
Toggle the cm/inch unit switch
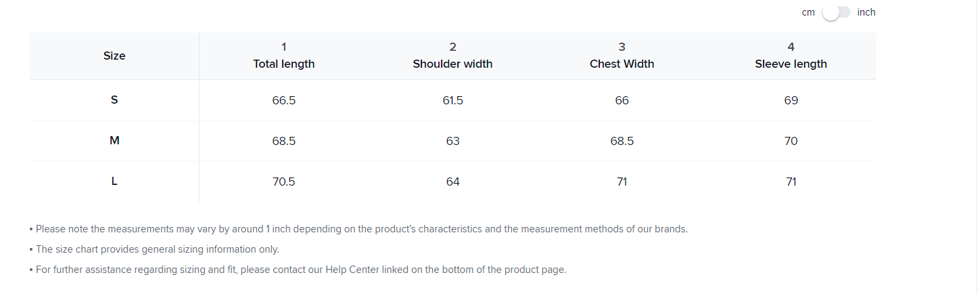pyautogui.click(x=836, y=13)
